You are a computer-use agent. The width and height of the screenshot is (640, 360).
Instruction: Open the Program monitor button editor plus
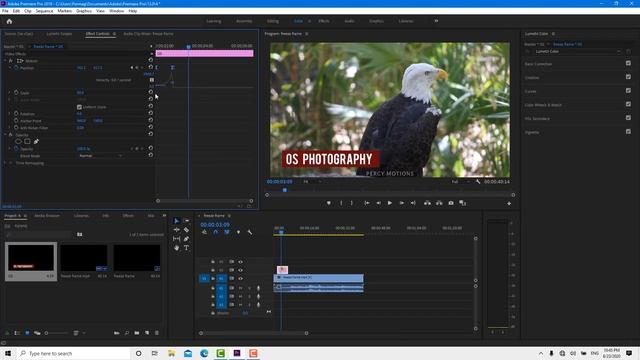pos(509,203)
